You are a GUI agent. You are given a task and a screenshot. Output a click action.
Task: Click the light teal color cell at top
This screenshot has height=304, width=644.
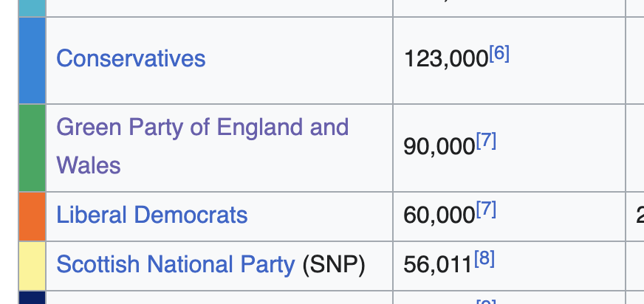(x=32, y=7)
